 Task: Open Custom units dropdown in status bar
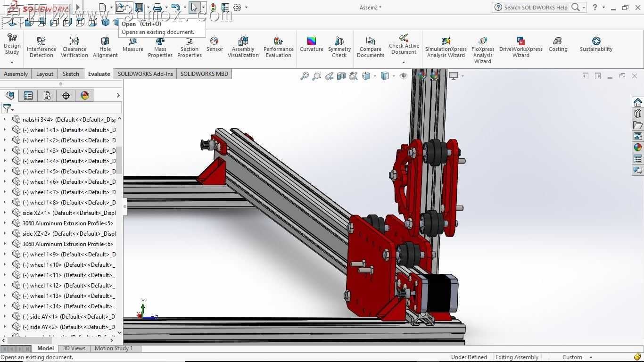[591, 357]
